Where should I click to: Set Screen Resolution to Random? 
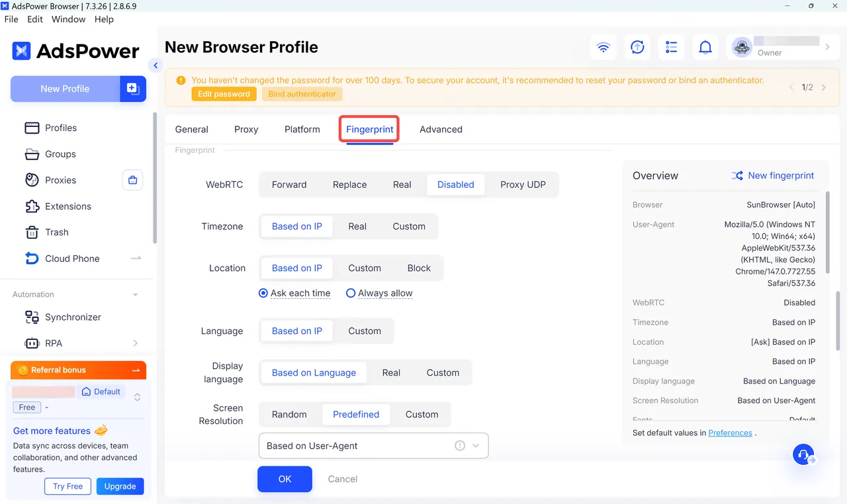coord(289,414)
